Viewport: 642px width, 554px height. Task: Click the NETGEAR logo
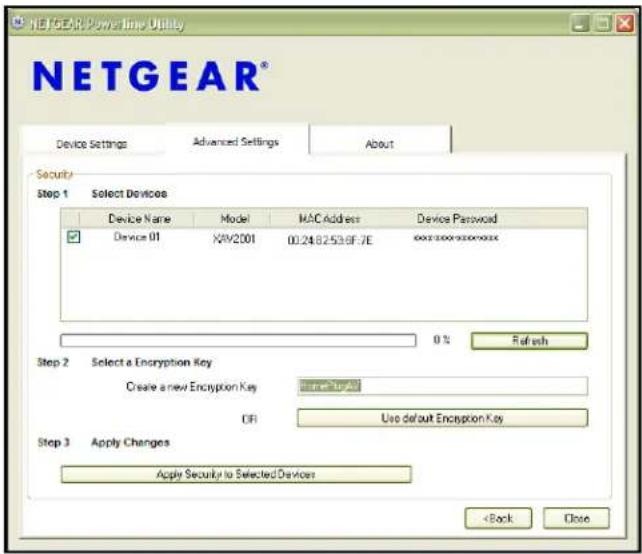pos(151,76)
